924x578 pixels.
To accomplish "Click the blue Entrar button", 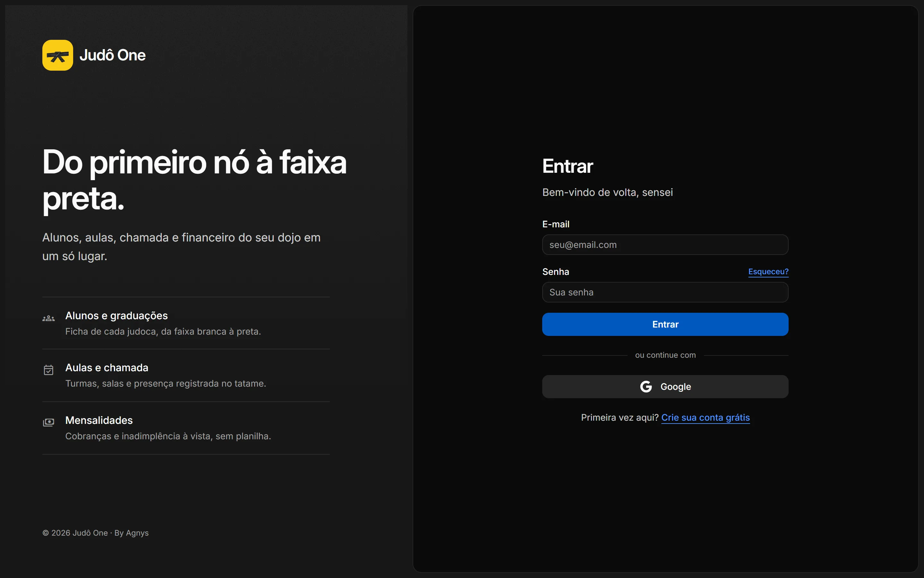I will click(665, 324).
